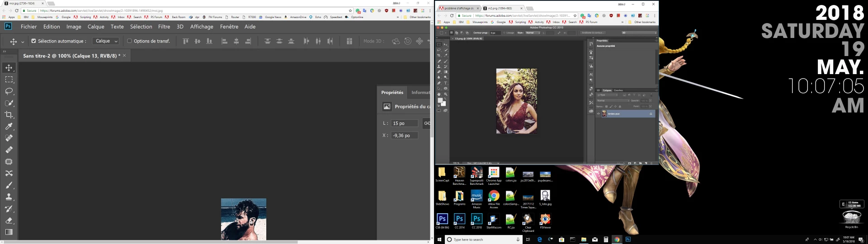Select the Move tool in left toolbar
868x244 pixels.
(9, 68)
